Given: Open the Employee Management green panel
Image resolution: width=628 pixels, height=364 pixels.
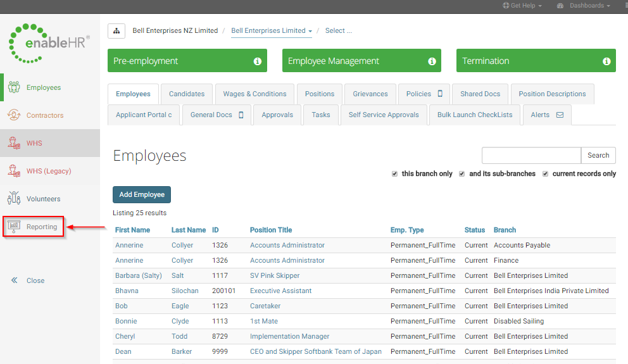Looking at the screenshot, I should coord(361,61).
